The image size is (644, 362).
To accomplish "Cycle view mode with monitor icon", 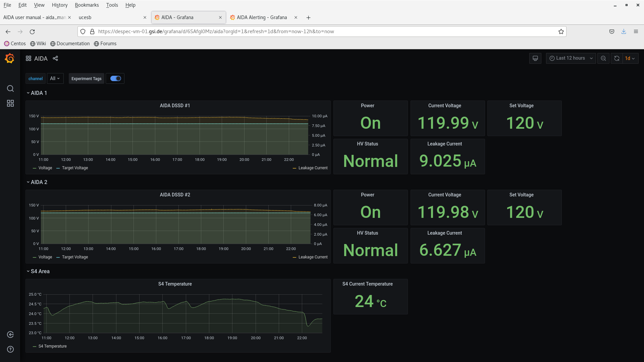I will (x=535, y=58).
